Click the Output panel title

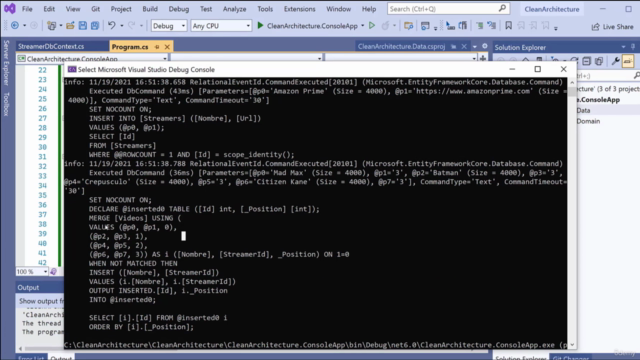pyautogui.click(x=28, y=287)
